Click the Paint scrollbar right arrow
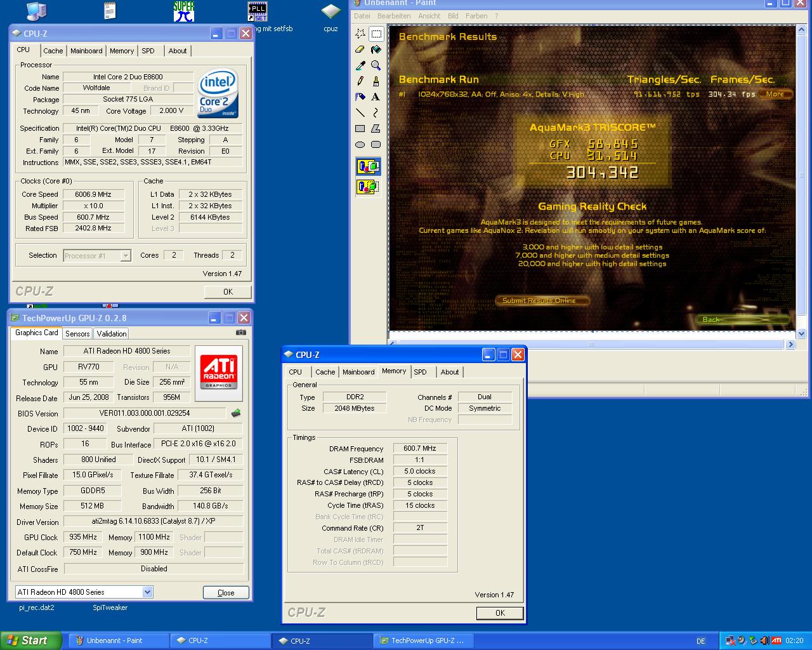This screenshot has width=812, height=650. click(x=790, y=345)
